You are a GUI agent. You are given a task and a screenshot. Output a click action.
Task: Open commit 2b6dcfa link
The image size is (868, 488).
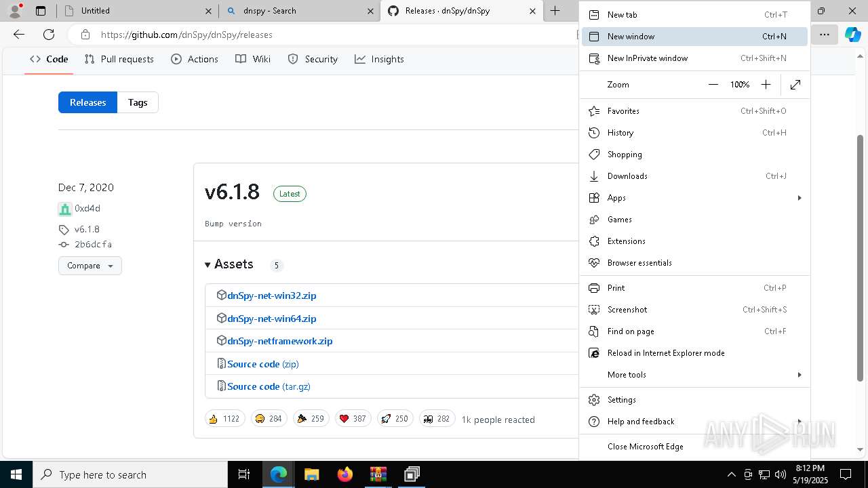coord(93,245)
